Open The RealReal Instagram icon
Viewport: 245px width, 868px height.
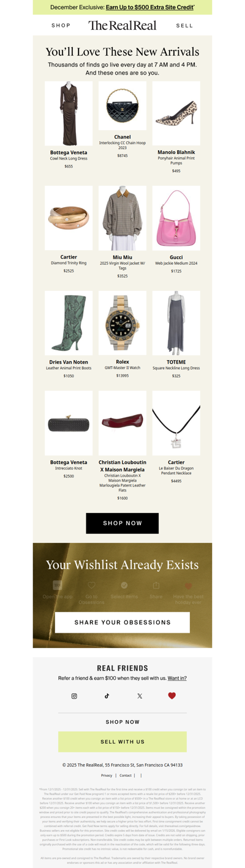click(74, 696)
